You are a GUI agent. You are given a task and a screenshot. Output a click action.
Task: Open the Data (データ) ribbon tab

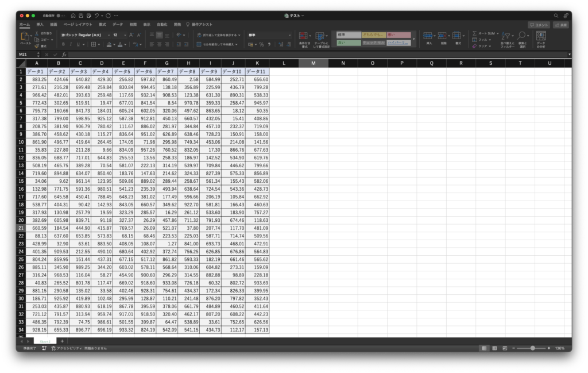click(x=118, y=25)
